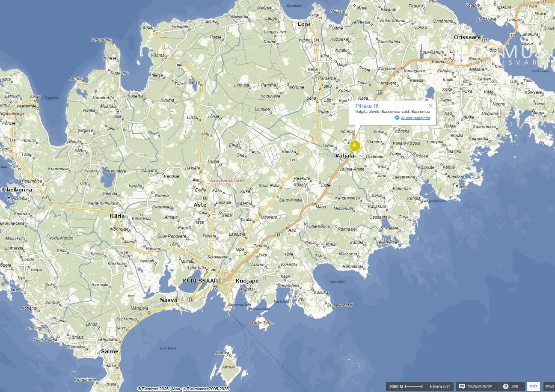Open help with the ABI question mark
This screenshot has height=392, width=555.
point(505,386)
